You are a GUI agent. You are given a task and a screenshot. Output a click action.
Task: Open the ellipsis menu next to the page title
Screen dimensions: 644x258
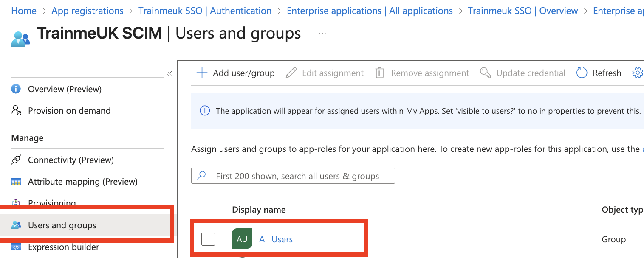(322, 34)
